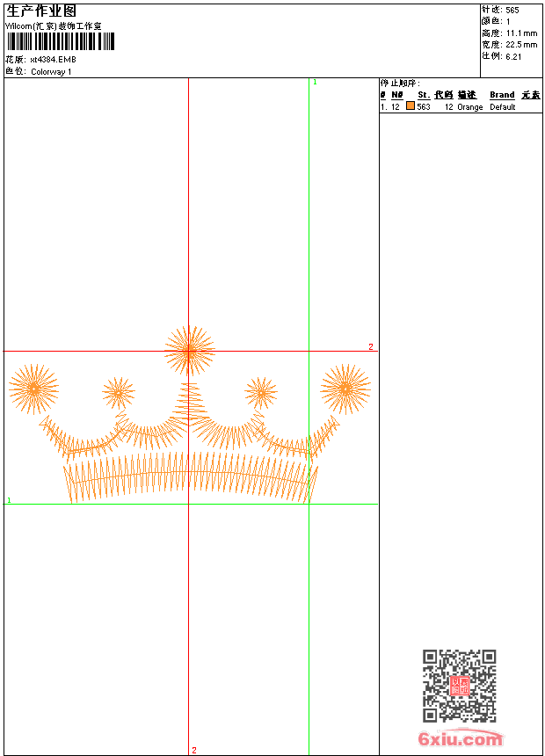545x756 pixels.
Task: Click the height value 11.1 mm
Action: click(521, 33)
